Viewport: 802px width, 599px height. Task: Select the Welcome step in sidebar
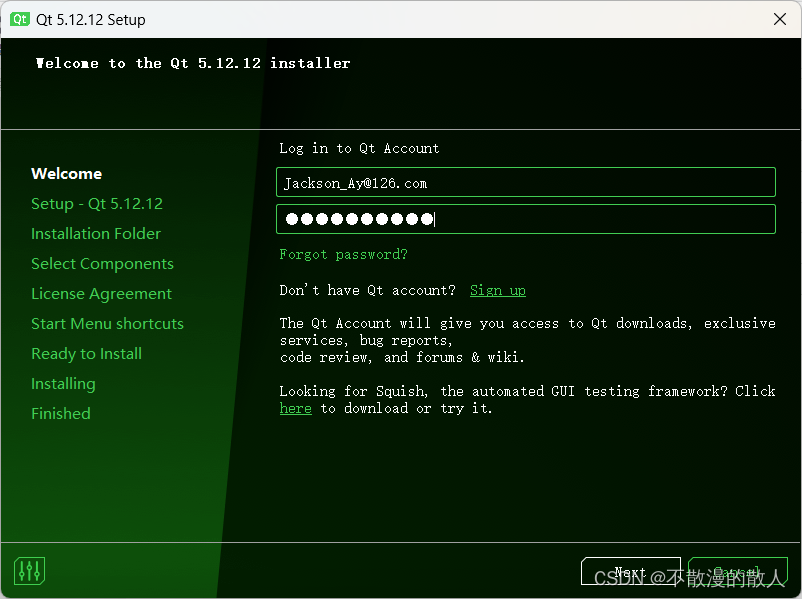(66, 173)
